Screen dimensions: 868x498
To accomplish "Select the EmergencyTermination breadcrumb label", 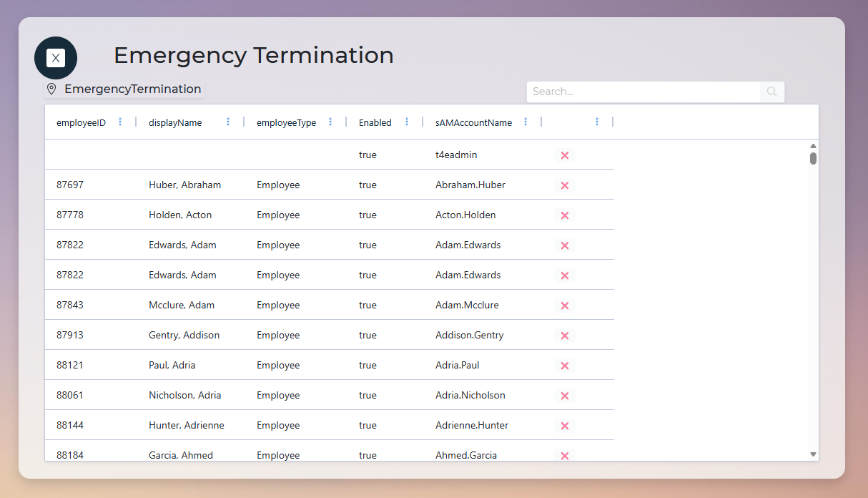I will [132, 89].
